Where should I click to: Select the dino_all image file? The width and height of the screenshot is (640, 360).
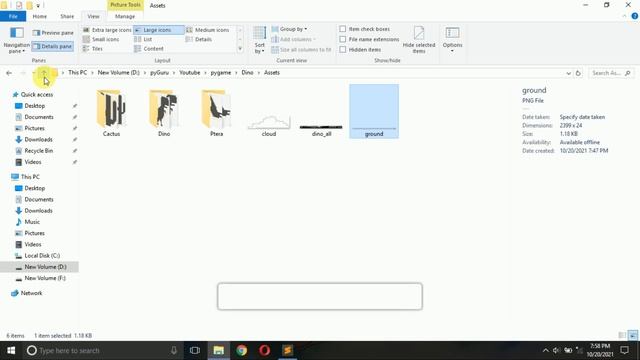[x=321, y=130]
